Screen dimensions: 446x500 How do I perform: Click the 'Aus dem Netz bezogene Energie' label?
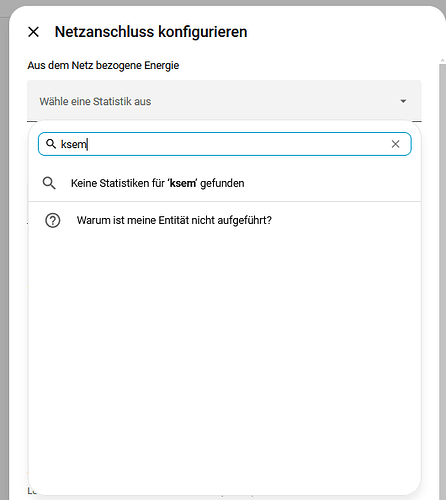(103, 65)
